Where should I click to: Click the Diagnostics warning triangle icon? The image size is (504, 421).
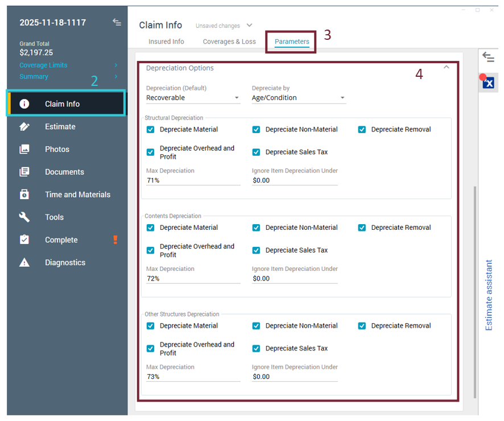(x=24, y=263)
